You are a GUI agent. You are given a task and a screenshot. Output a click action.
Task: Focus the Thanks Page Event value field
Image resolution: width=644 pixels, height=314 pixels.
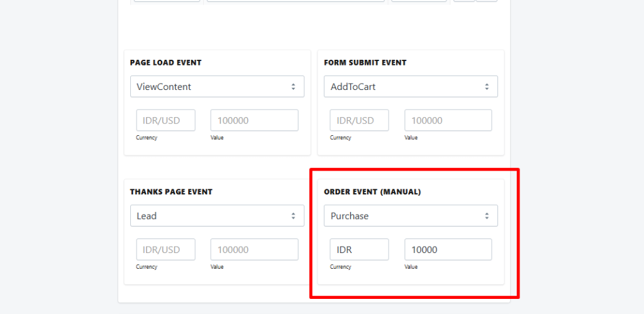(254, 249)
